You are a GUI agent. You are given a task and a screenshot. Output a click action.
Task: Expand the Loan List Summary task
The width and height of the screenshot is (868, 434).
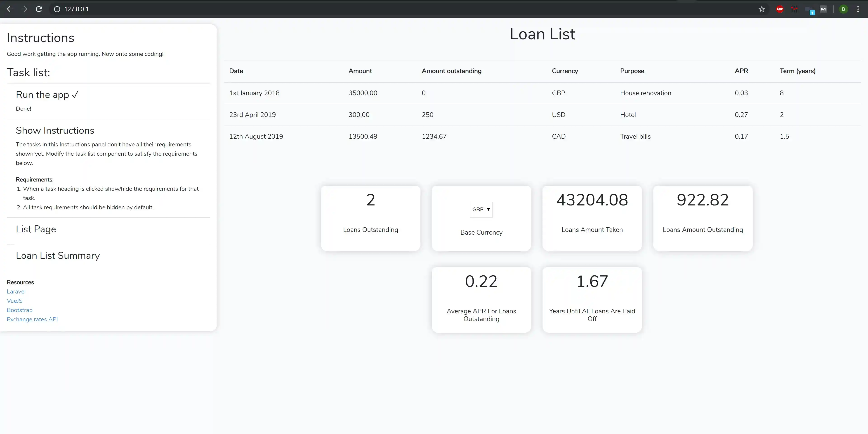click(58, 256)
